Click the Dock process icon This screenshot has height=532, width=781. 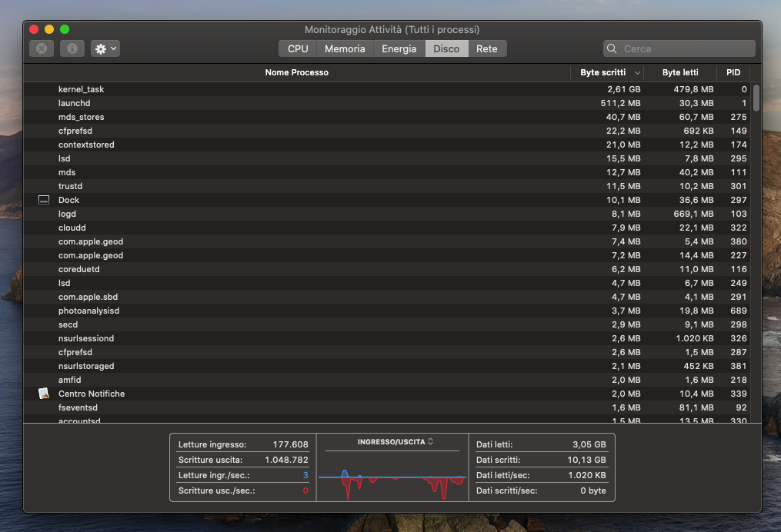tap(44, 200)
